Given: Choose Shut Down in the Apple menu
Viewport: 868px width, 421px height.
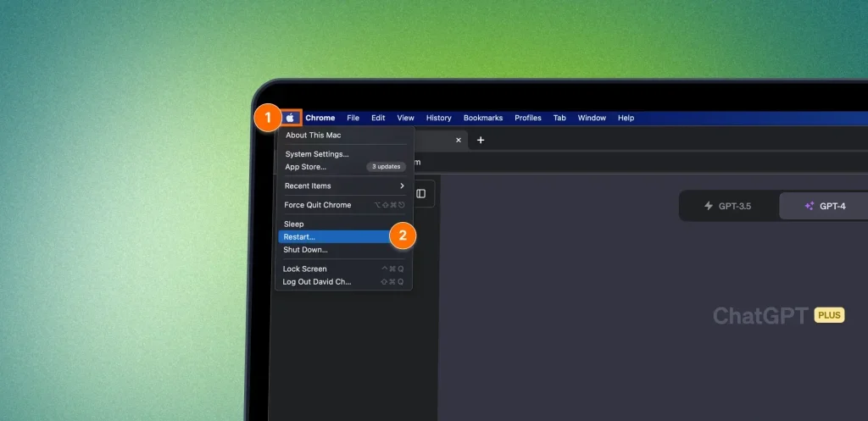Looking at the screenshot, I should click(305, 250).
